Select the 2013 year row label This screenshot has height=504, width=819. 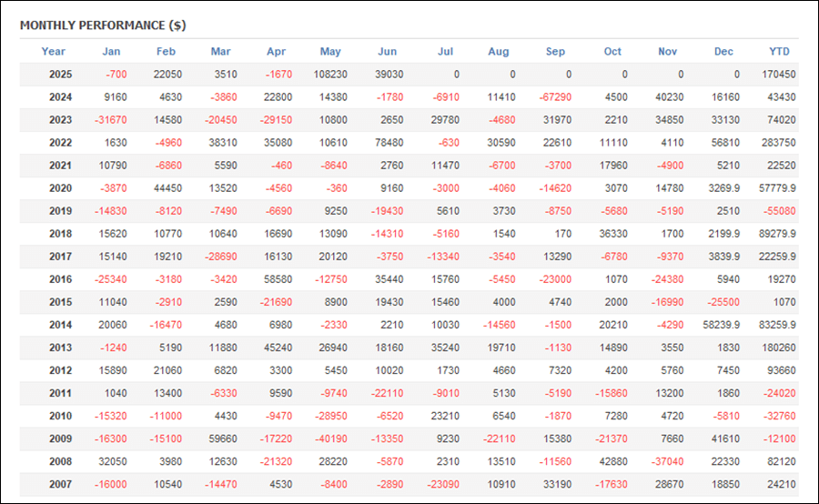(x=61, y=348)
